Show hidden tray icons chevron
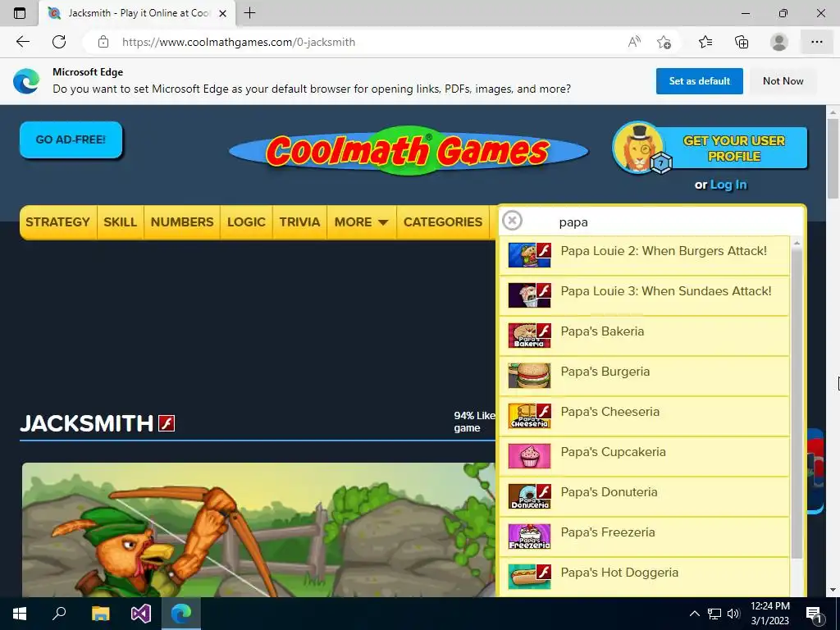 pyautogui.click(x=694, y=614)
